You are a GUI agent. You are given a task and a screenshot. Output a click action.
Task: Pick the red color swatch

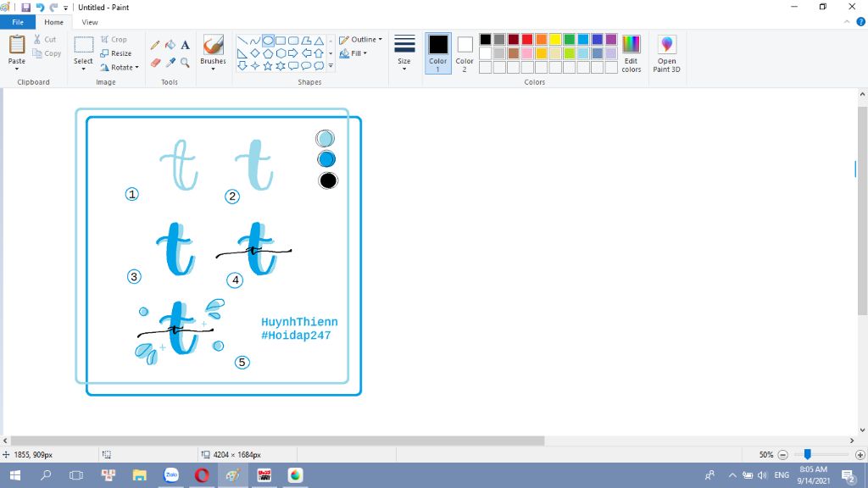(x=527, y=39)
